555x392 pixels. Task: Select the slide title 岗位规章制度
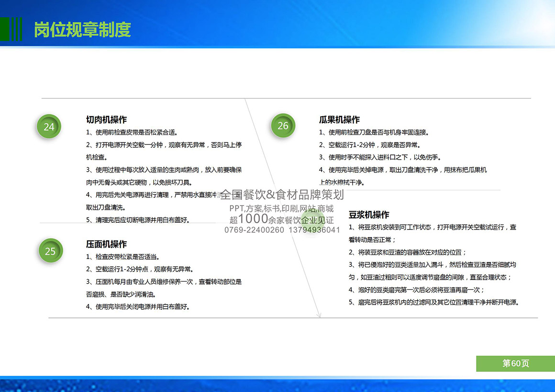click(82, 30)
